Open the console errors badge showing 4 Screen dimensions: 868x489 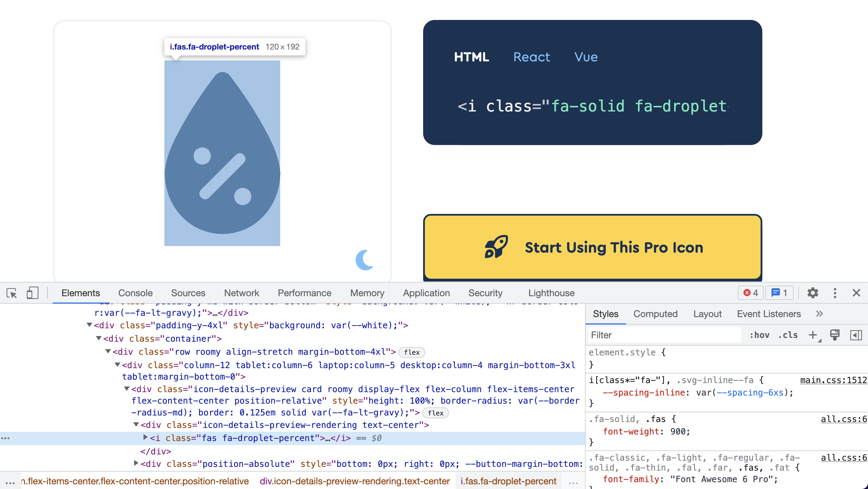pyautogui.click(x=750, y=293)
